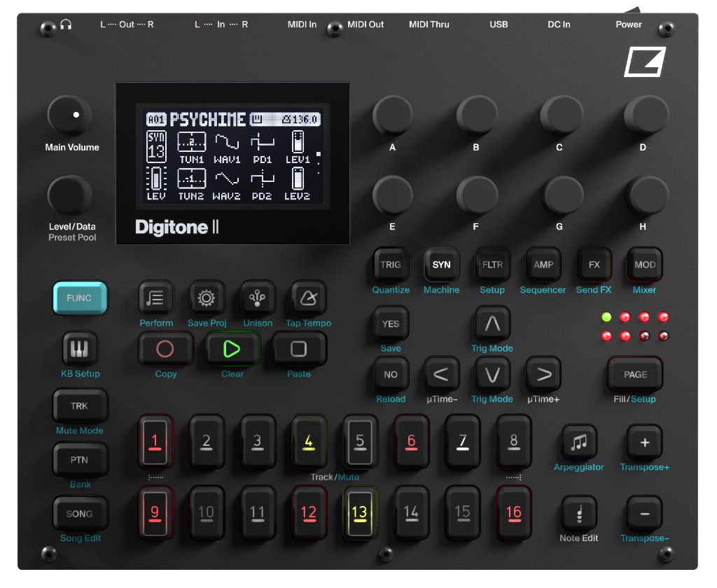Click the PTN Bank key
The width and height of the screenshot is (717, 588).
tap(80, 459)
